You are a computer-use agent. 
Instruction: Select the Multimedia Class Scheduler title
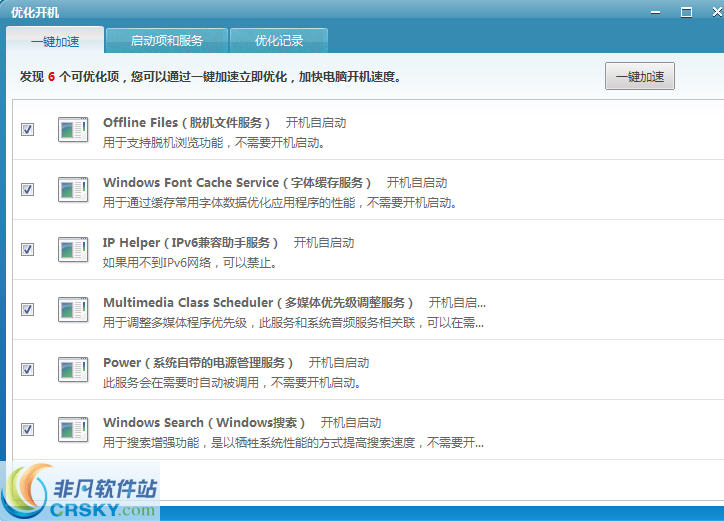pyautogui.click(x=258, y=303)
